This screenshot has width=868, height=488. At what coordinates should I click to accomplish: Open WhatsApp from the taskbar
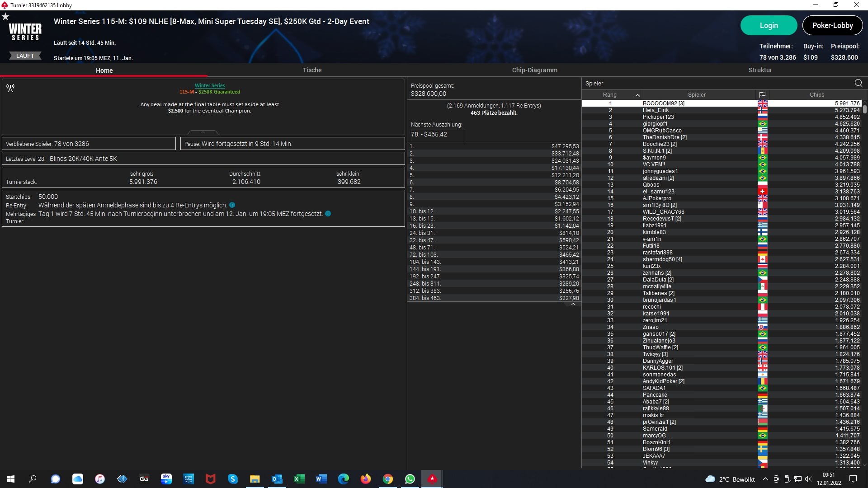(410, 479)
